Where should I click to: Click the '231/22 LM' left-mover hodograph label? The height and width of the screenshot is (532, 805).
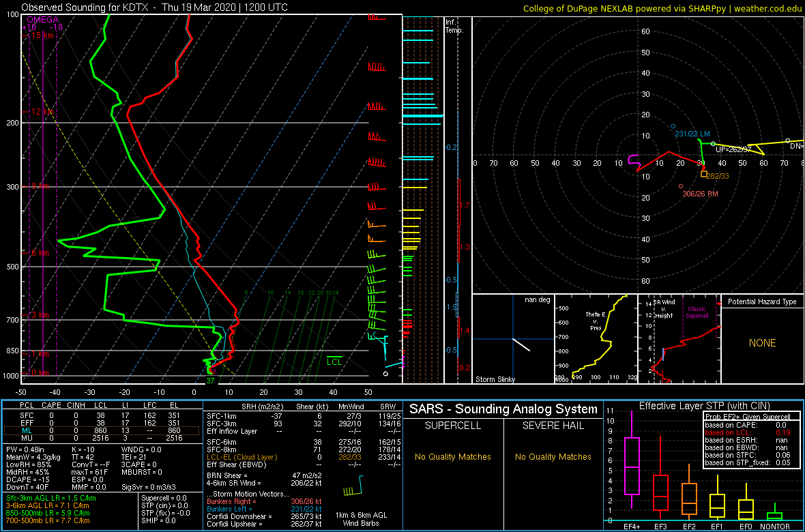click(692, 134)
